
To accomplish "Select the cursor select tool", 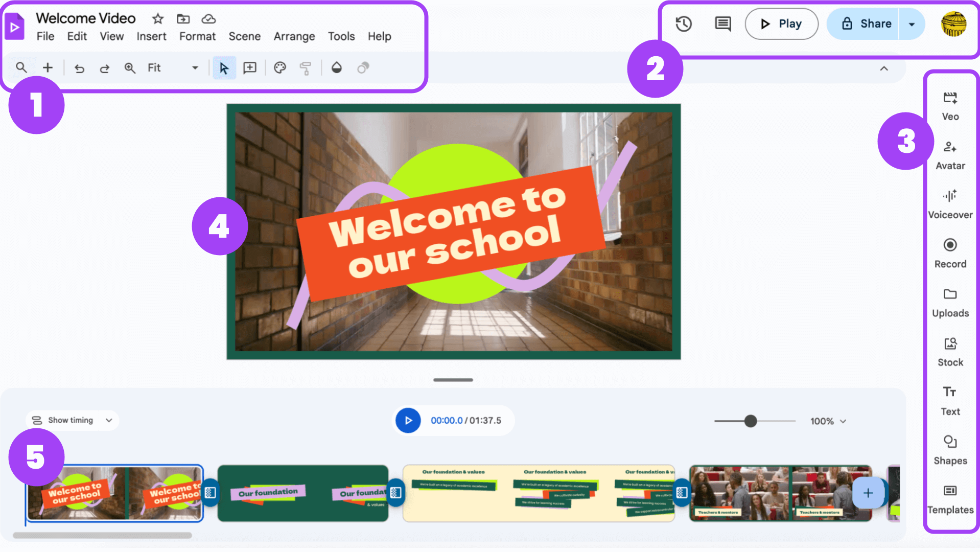I will (224, 68).
